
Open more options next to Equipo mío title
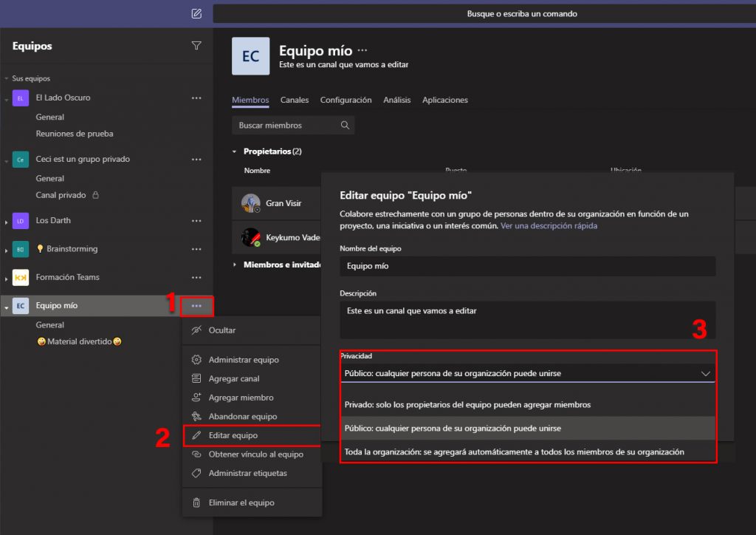(362, 51)
